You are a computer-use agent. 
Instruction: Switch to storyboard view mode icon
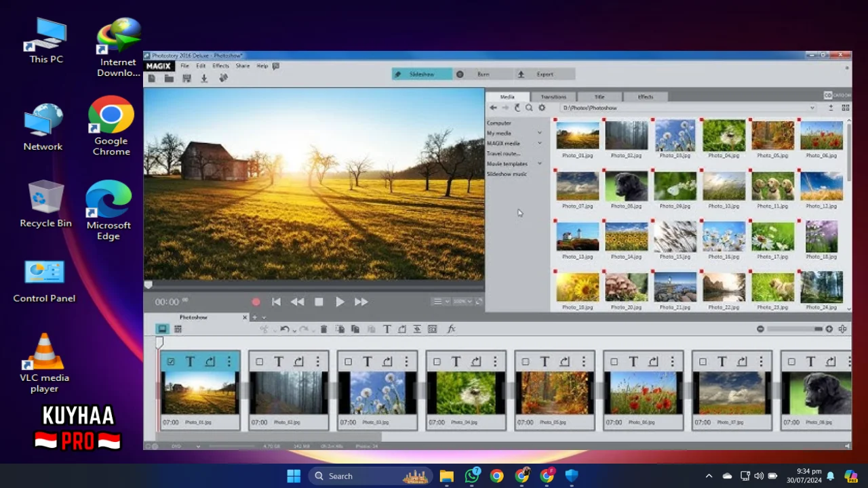click(162, 329)
